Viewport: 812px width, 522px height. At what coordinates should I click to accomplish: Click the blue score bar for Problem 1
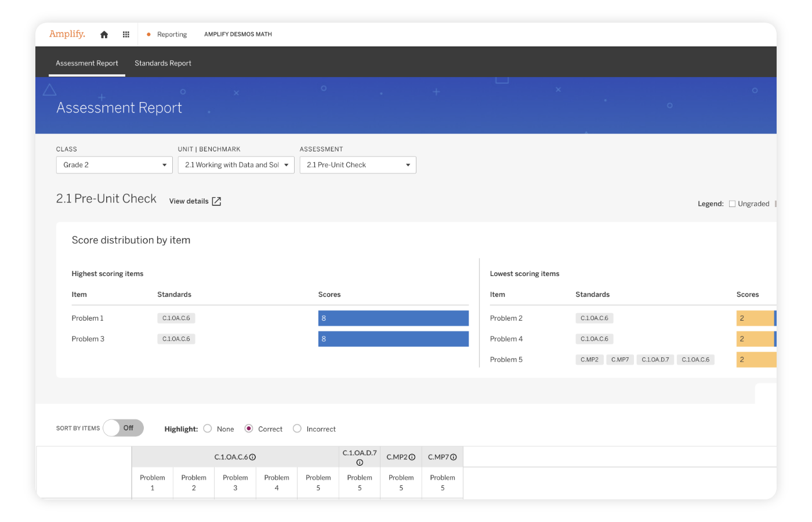393,318
